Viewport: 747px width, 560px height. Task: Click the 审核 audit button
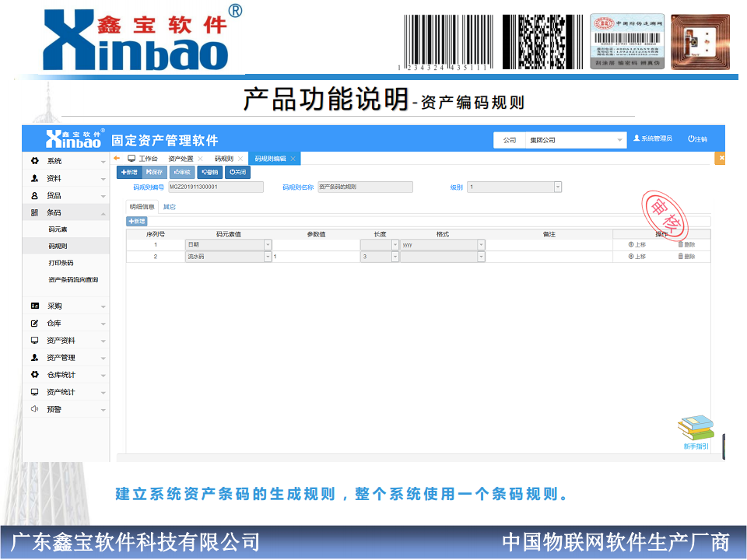click(x=182, y=172)
